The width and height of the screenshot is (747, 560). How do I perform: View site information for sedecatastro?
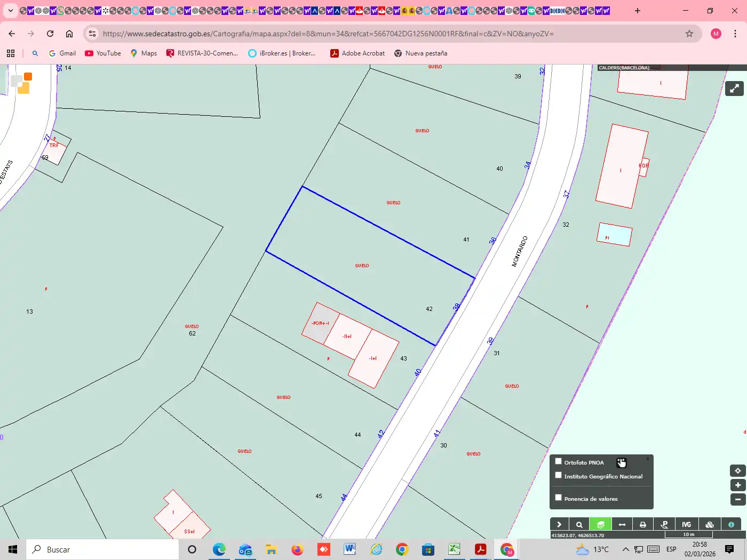[x=92, y=34]
